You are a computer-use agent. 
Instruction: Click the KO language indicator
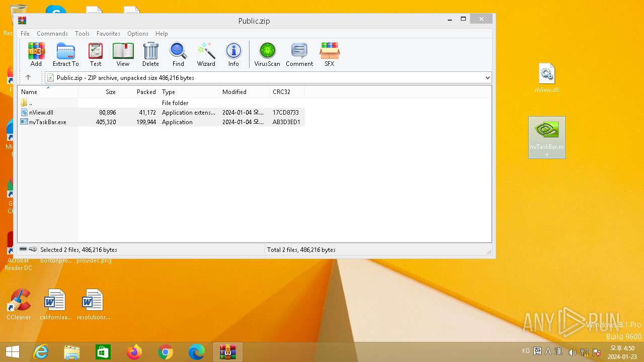[x=526, y=351]
